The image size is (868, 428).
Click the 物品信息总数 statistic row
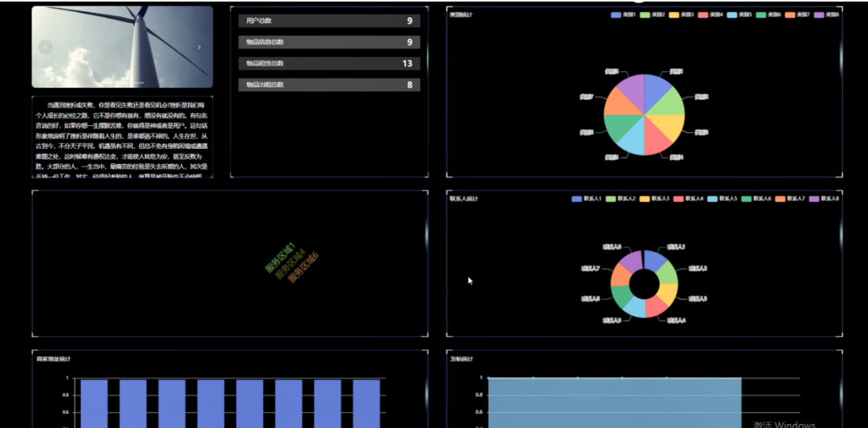point(329,42)
